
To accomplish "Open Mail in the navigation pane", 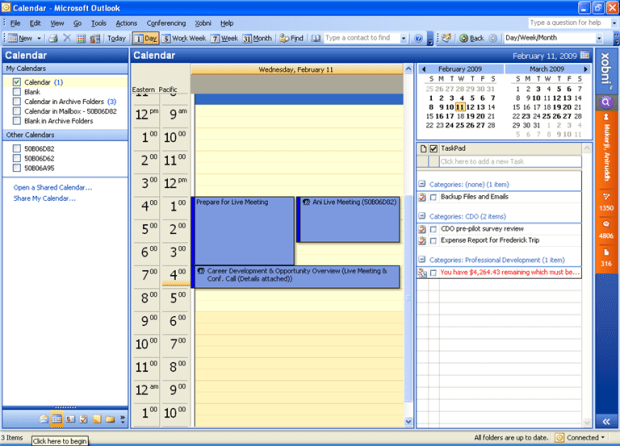I will coord(44,419).
